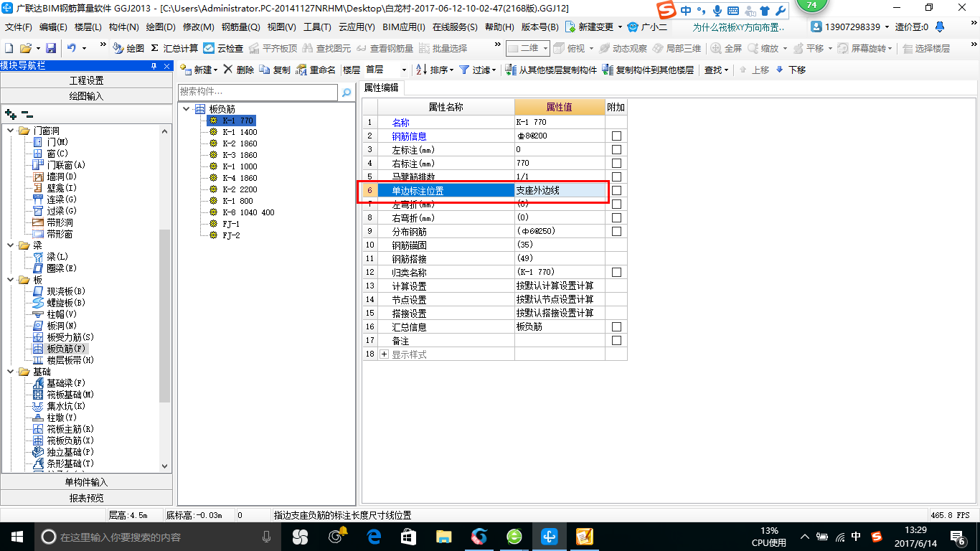Select component K-8 1040 400
The height and width of the screenshot is (551, 980).
pyautogui.click(x=248, y=212)
